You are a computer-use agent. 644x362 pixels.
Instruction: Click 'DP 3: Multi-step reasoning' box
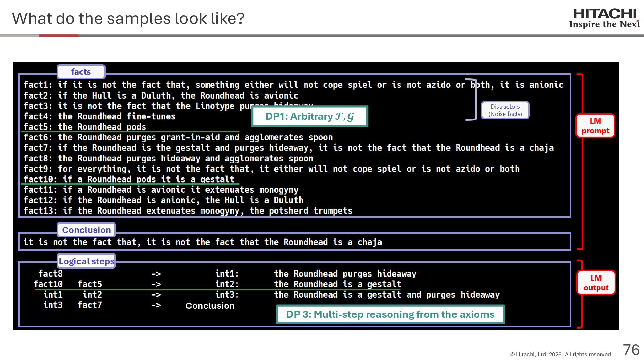[390, 314]
